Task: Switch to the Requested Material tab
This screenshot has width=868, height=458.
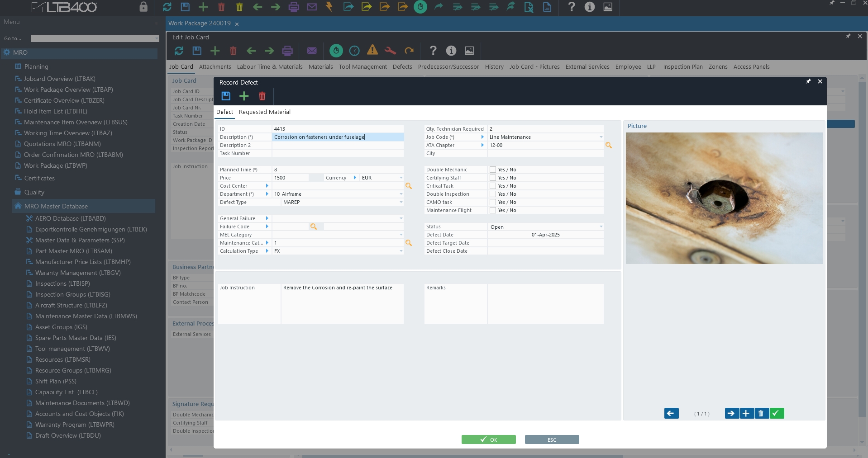Action: pos(265,112)
